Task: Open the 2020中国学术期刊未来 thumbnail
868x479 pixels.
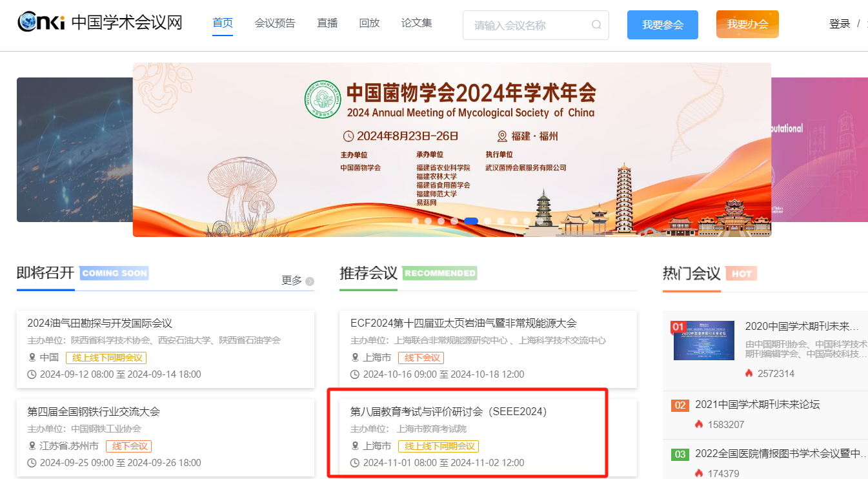Action: pyautogui.click(x=704, y=340)
